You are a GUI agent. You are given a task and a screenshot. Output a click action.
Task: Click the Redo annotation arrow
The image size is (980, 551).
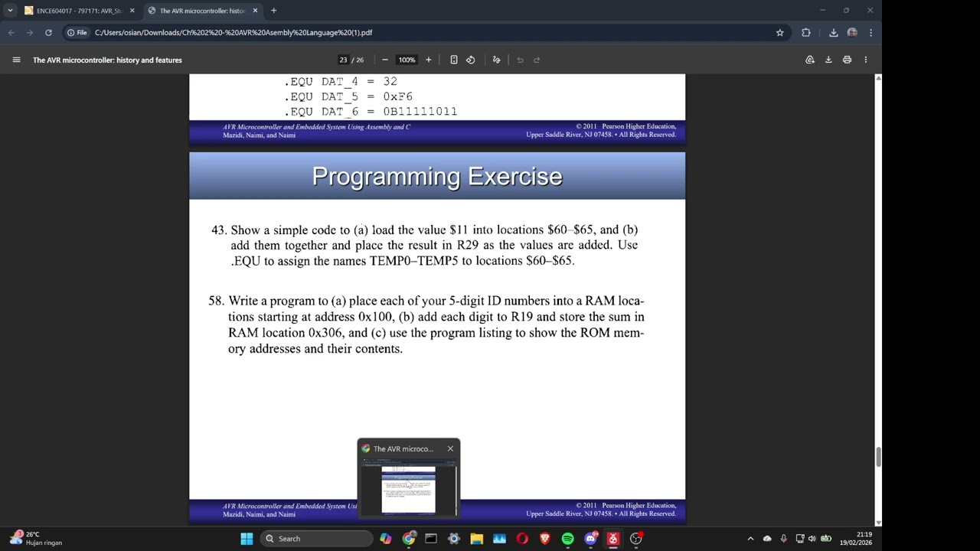tap(537, 60)
